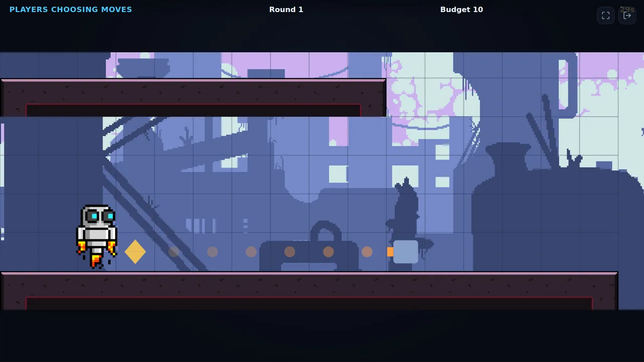Click the "PLAYERS CHOOSING MOVES" status text
Screen dimensions: 644x362
click(71, 10)
